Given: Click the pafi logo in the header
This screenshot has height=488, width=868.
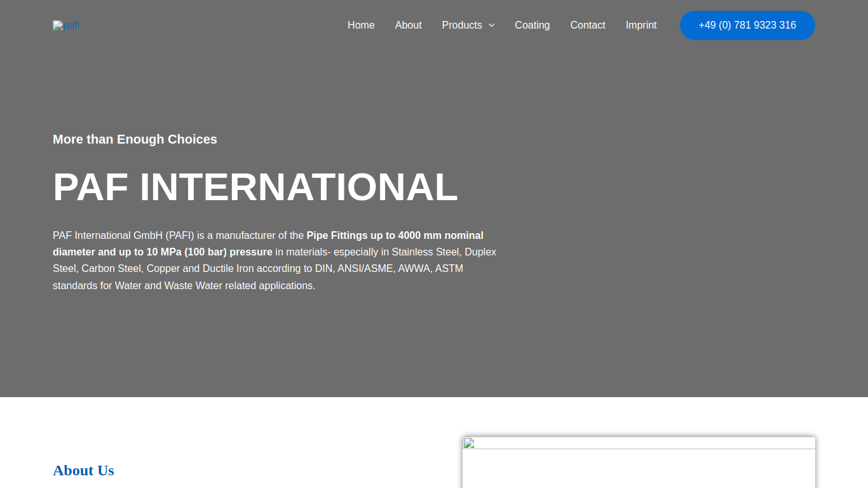Looking at the screenshot, I should pos(66,25).
